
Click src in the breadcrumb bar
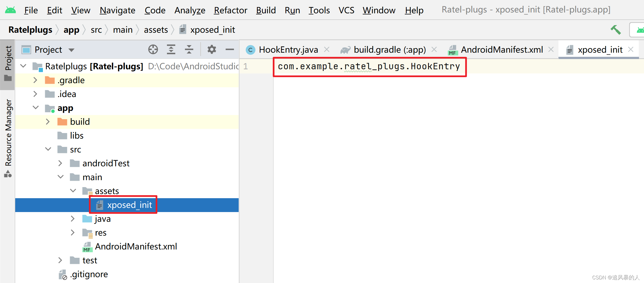(96, 30)
